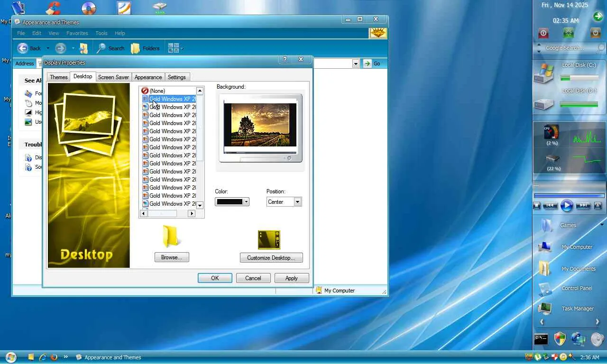Launch Internet Explorer from quick launch
Screen dimensions: 607x364
point(43,357)
